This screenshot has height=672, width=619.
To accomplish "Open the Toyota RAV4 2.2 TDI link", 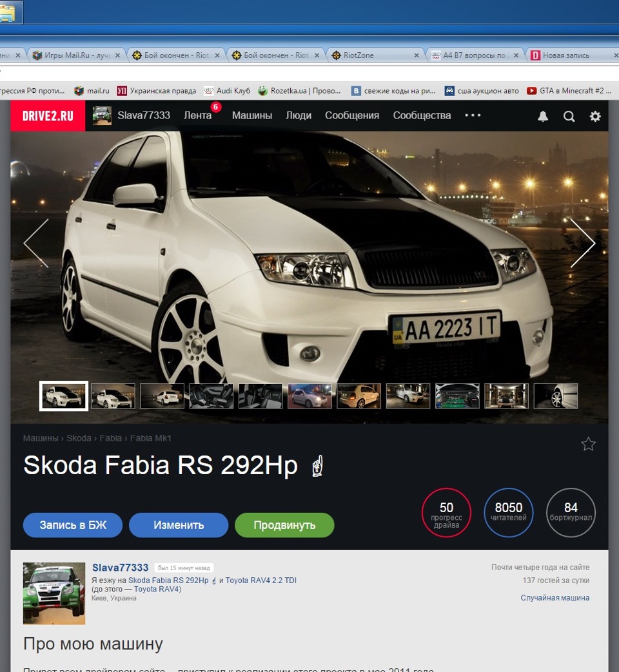I will pyautogui.click(x=260, y=581).
